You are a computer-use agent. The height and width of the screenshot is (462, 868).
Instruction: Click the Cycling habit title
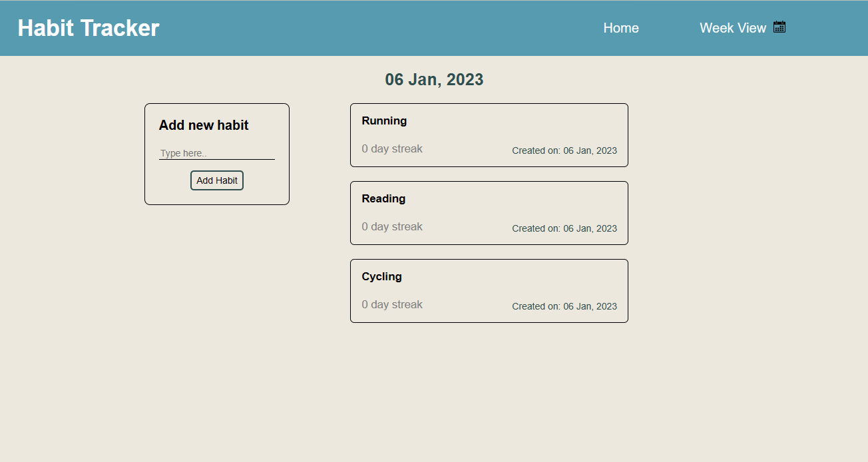coord(381,276)
